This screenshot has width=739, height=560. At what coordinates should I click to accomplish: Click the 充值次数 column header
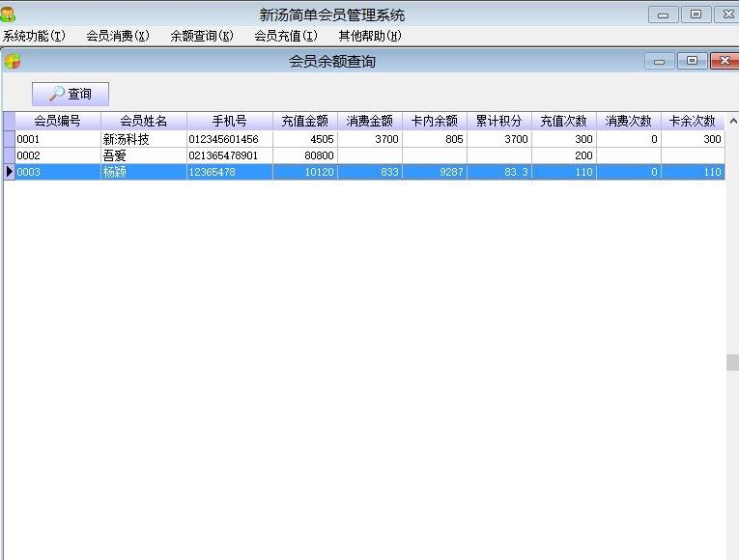click(564, 121)
